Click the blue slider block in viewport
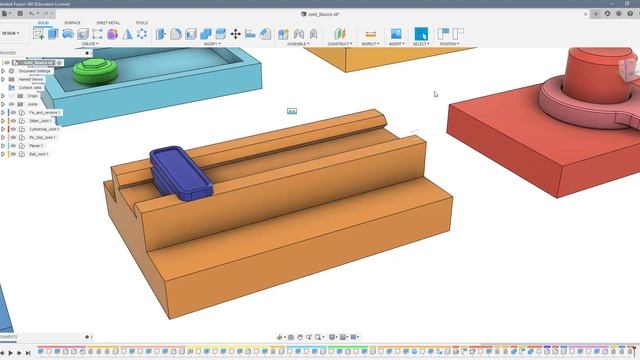This screenshot has width=640, height=360. 181,173
